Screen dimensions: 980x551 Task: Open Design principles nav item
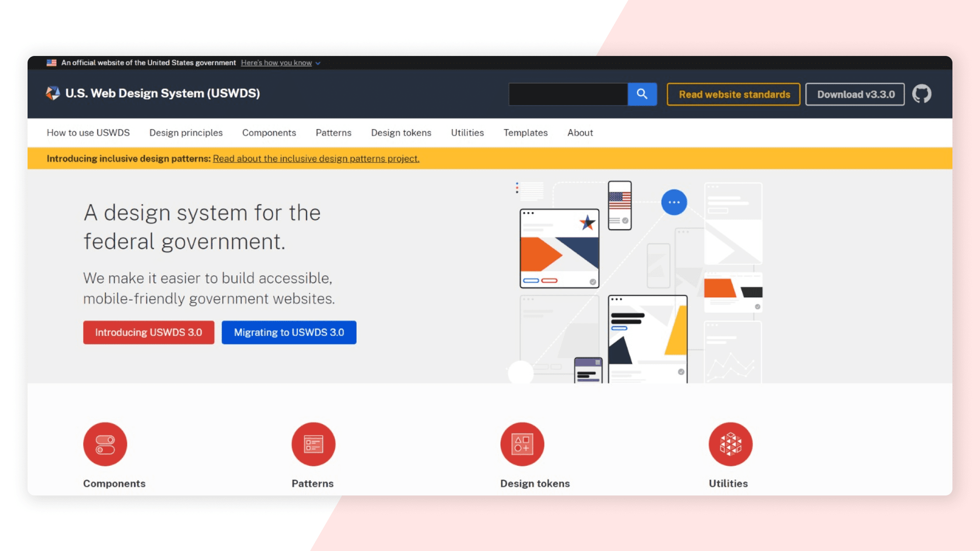186,133
